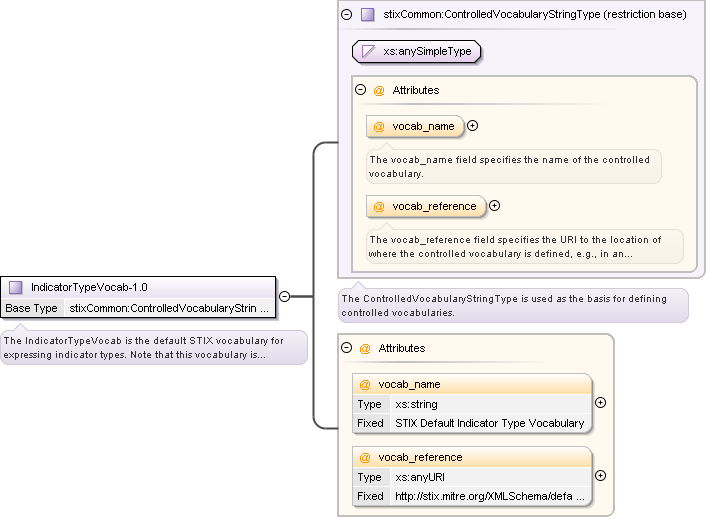Collapse the upper Attributes group
This screenshot has width=707, height=518.
point(361,90)
